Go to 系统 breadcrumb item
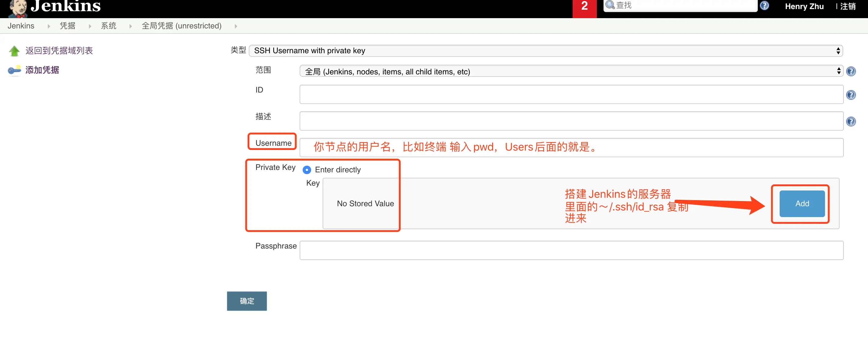The image size is (868, 361). (108, 26)
